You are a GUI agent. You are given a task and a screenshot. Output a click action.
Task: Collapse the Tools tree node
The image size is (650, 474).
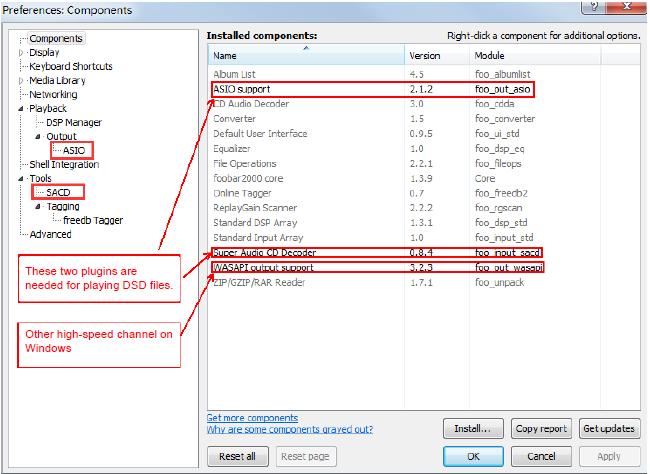tap(21, 179)
